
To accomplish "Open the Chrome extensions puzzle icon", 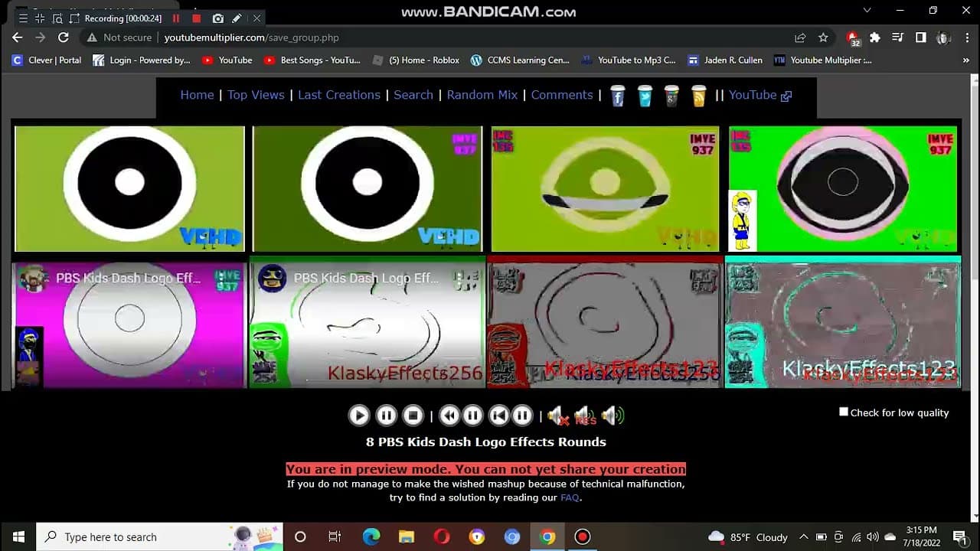I will 875,37.
